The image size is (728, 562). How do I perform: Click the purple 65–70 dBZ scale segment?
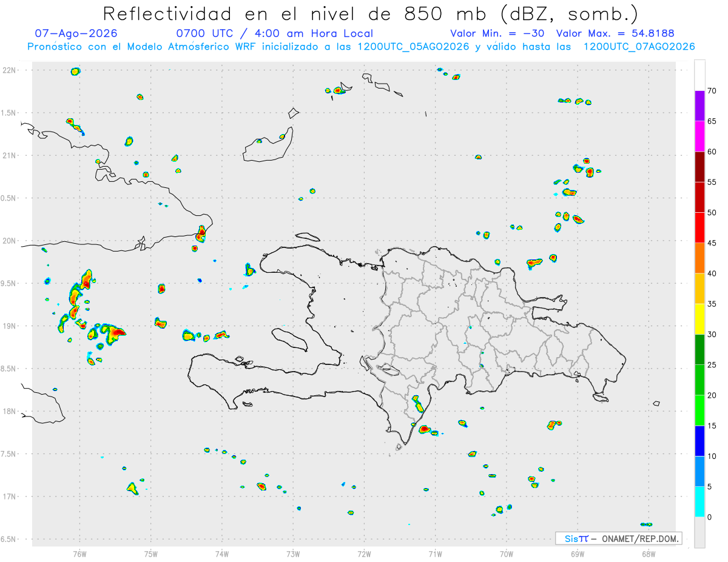(700, 106)
